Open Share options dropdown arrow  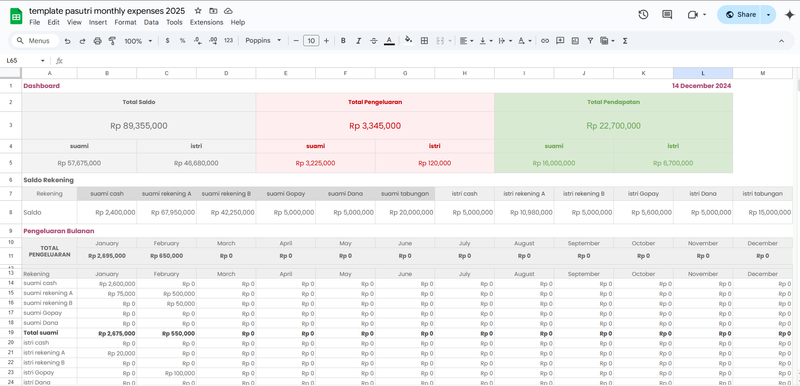tap(768, 15)
